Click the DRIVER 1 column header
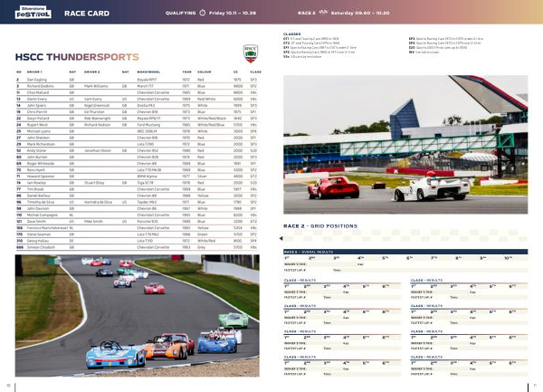Image resolution: width=543 pixels, height=392 pixels. (34, 72)
